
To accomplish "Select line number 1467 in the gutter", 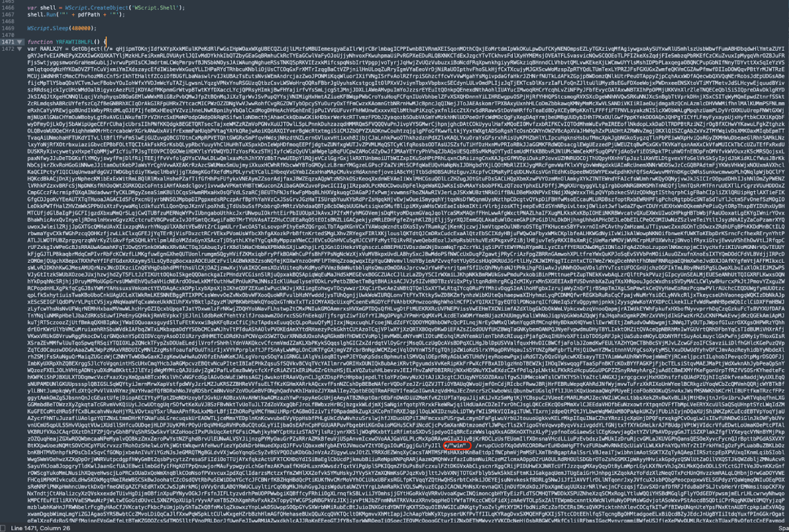I will 8,14.
